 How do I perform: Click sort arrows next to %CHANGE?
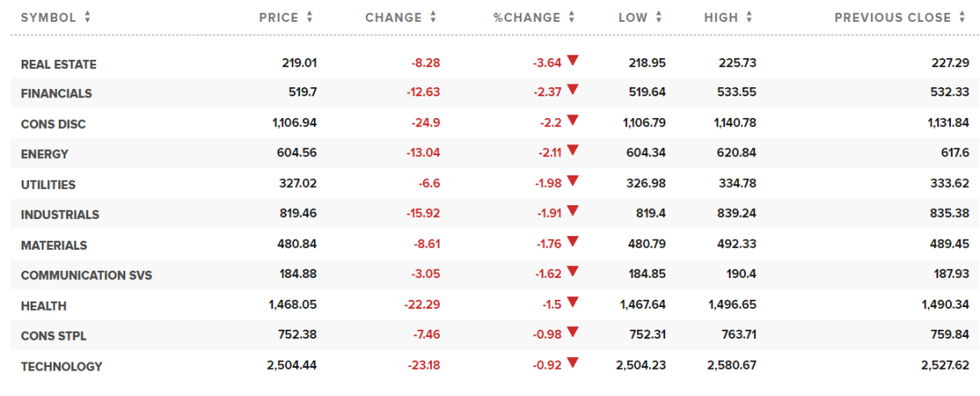point(570,17)
